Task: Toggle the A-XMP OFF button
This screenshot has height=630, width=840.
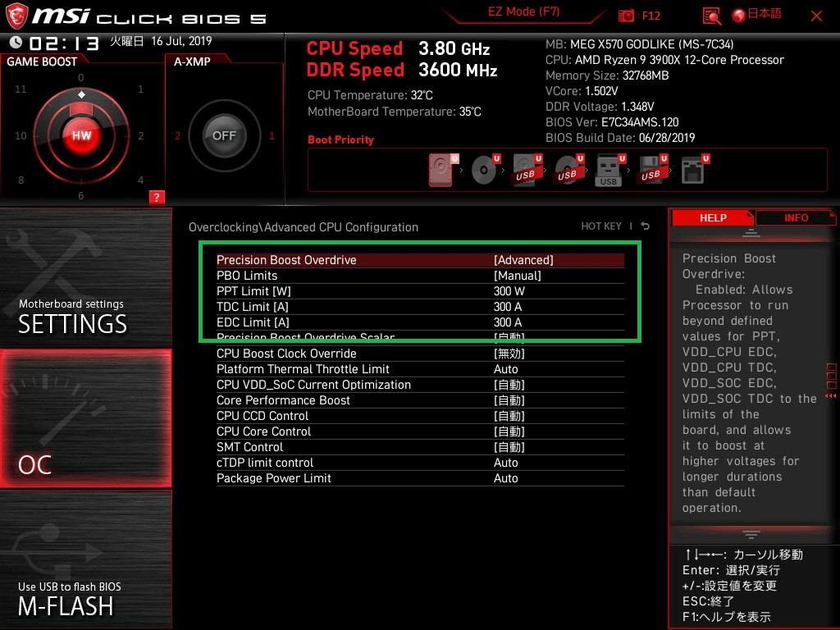Action: pos(224,135)
